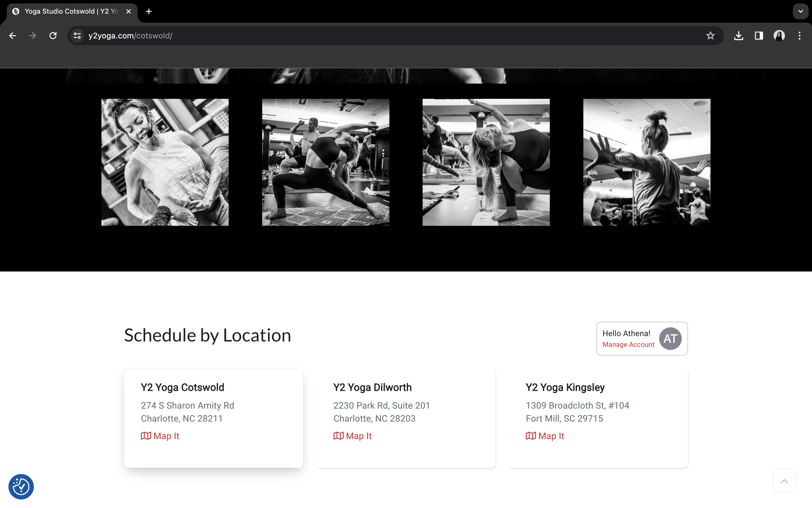812x508 pixels.
Task: Click the text Charlotte, NC 28203
Action: pyautogui.click(x=374, y=418)
